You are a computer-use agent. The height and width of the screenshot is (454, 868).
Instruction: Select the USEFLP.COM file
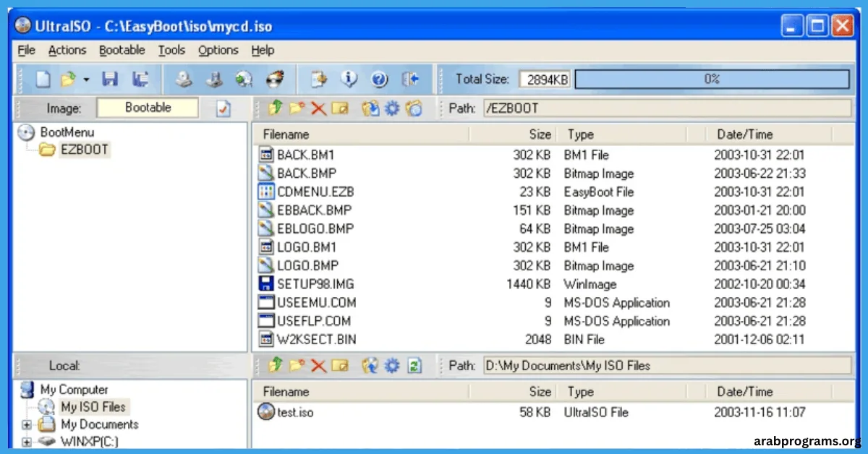tap(314, 321)
